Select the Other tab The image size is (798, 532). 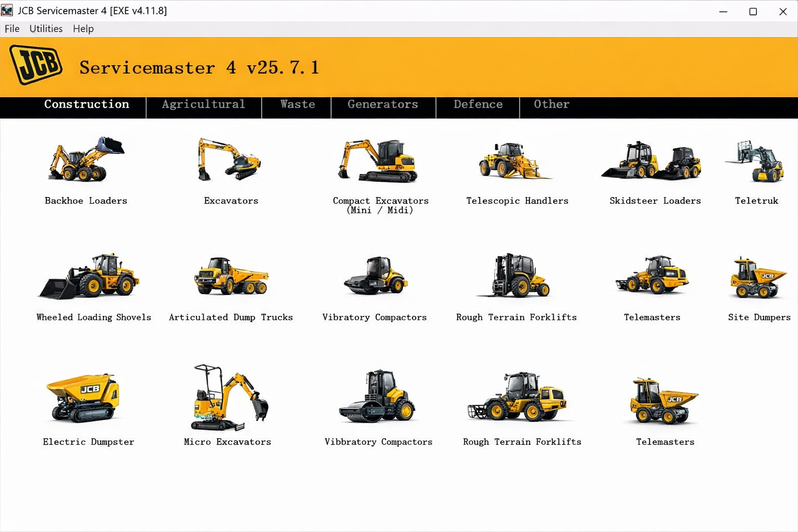(551, 104)
